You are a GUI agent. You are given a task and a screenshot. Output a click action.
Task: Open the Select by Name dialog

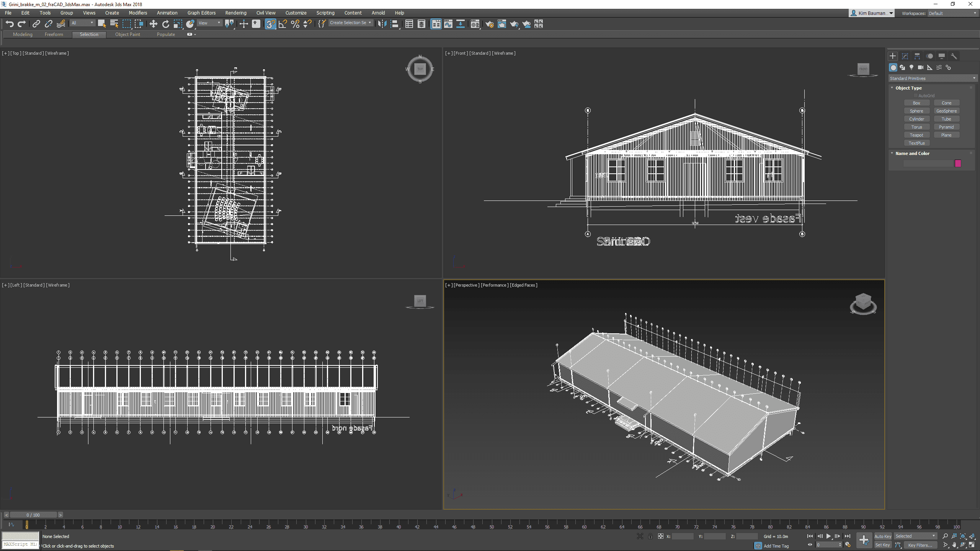coord(114,24)
